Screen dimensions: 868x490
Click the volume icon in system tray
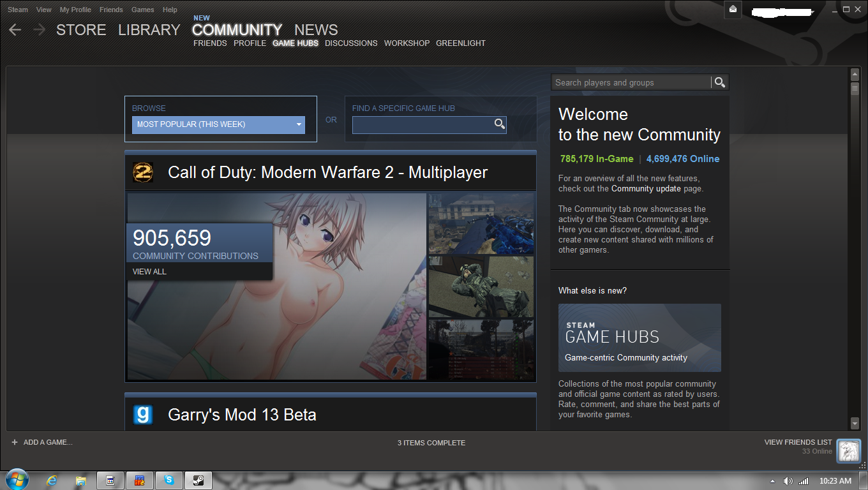788,481
